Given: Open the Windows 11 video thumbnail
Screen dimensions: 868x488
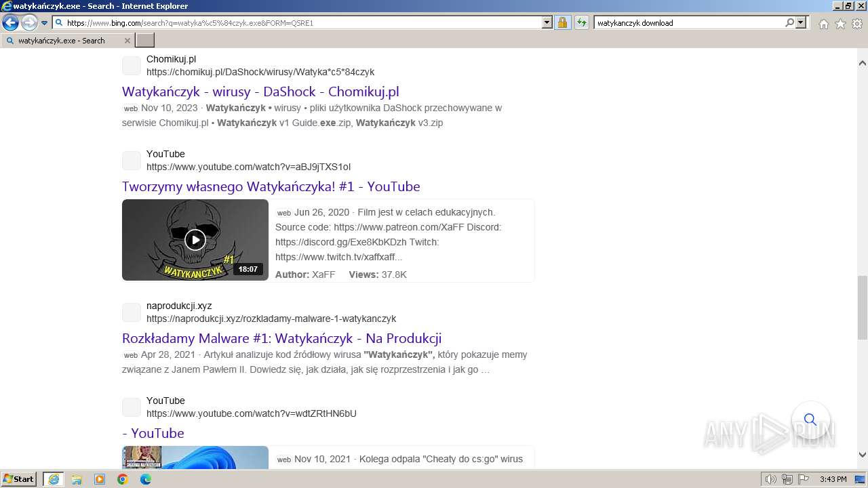Looking at the screenshot, I should [x=195, y=457].
